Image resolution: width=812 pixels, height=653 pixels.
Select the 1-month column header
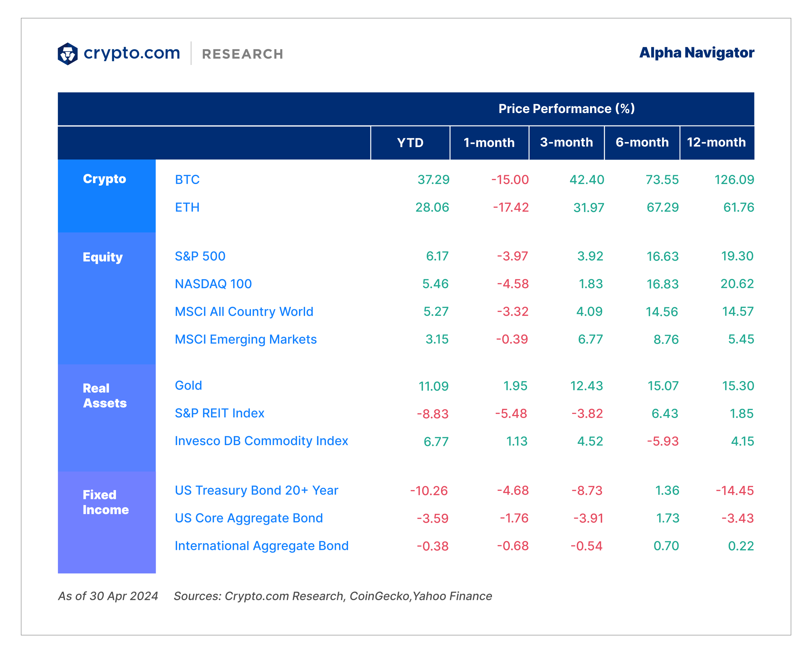coord(489,143)
